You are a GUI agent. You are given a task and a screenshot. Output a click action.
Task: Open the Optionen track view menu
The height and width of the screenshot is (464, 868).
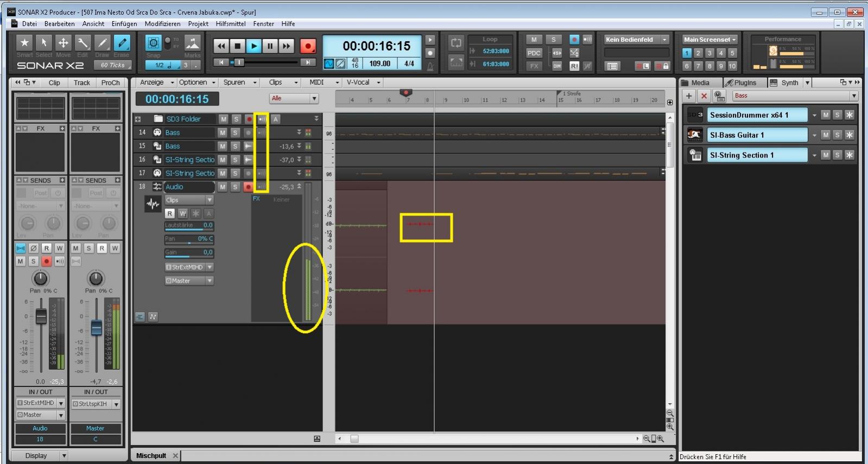click(198, 82)
